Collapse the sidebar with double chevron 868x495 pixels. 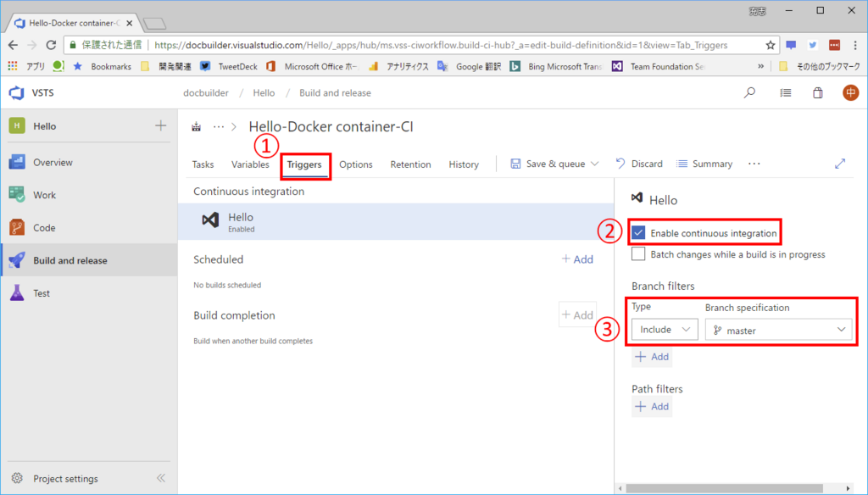click(x=161, y=478)
